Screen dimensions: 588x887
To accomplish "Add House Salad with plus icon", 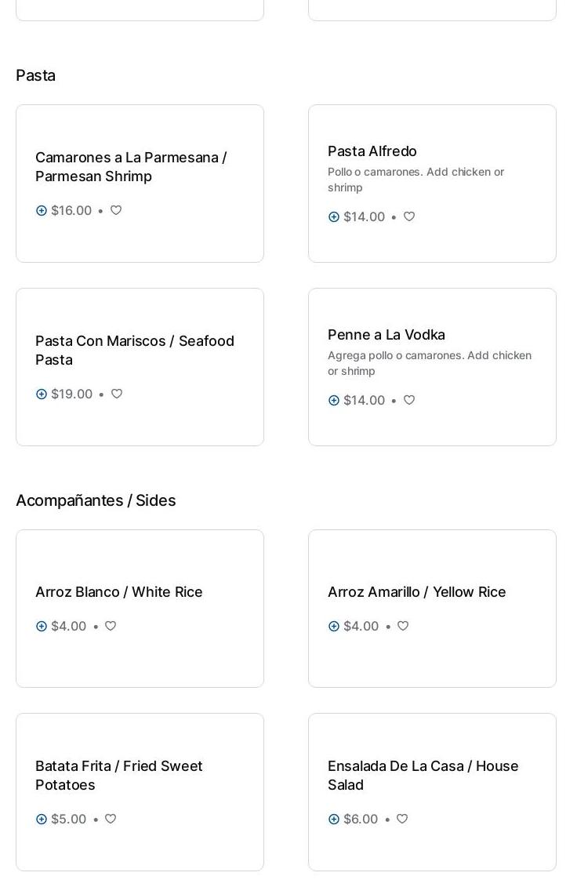I will [334, 819].
